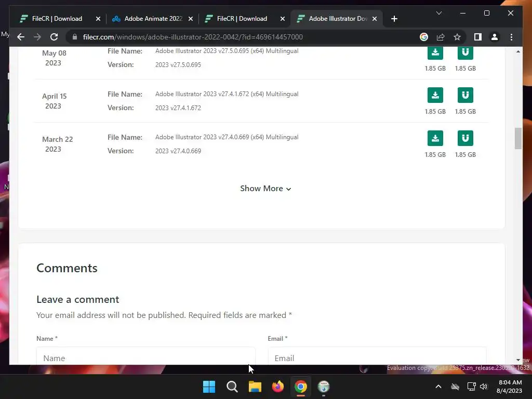The height and width of the screenshot is (399, 532).
Task: Click direct download icon for v27.4.1.672
Action: point(435,95)
